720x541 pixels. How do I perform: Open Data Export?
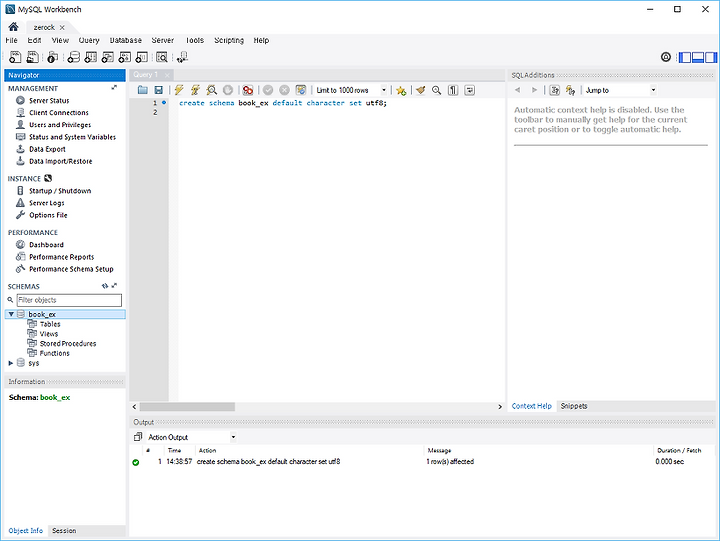point(47,149)
